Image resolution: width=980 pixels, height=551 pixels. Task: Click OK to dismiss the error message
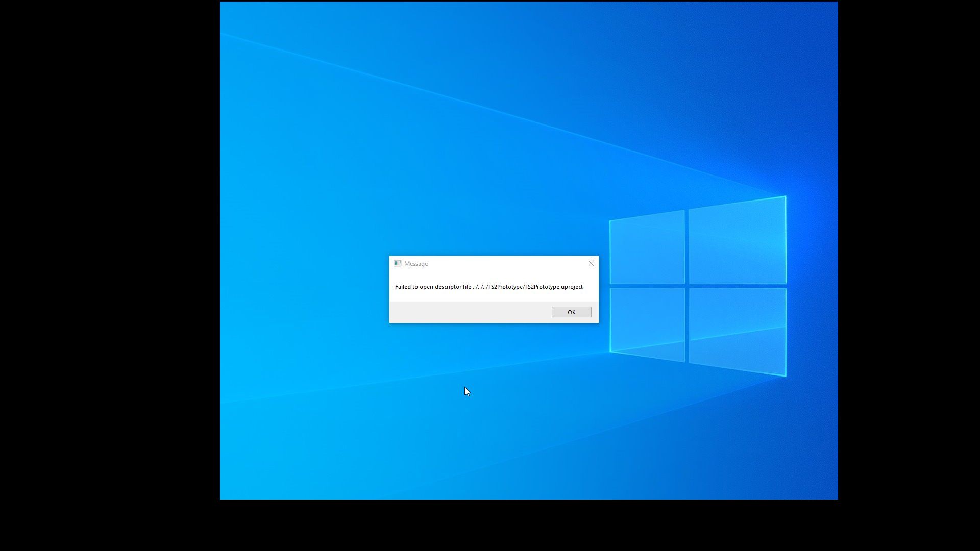pyautogui.click(x=571, y=312)
